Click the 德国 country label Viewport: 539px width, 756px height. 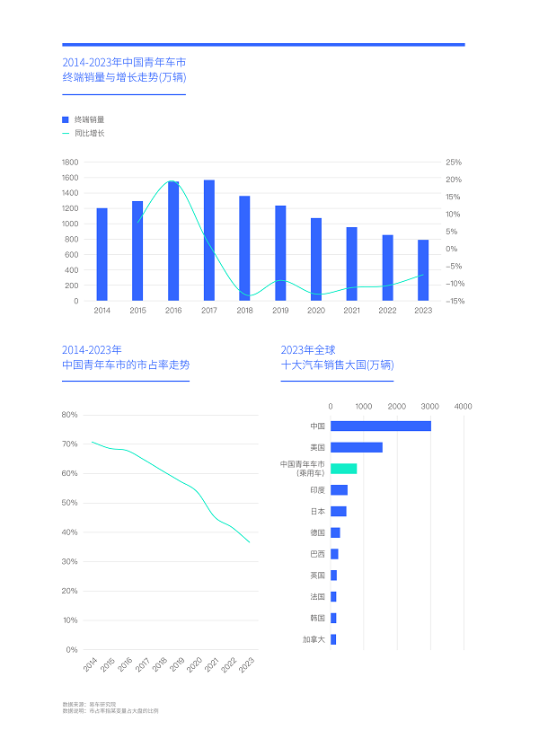pos(317,532)
